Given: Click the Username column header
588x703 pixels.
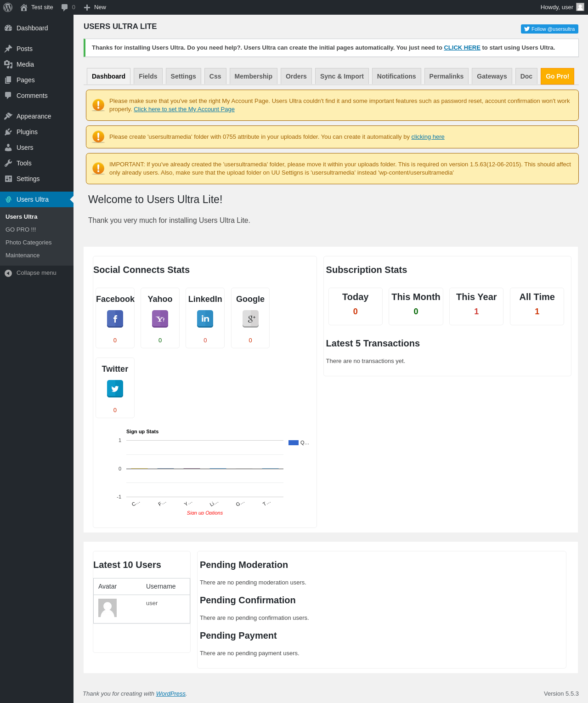Looking at the screenshot, I should pos(161,586).
